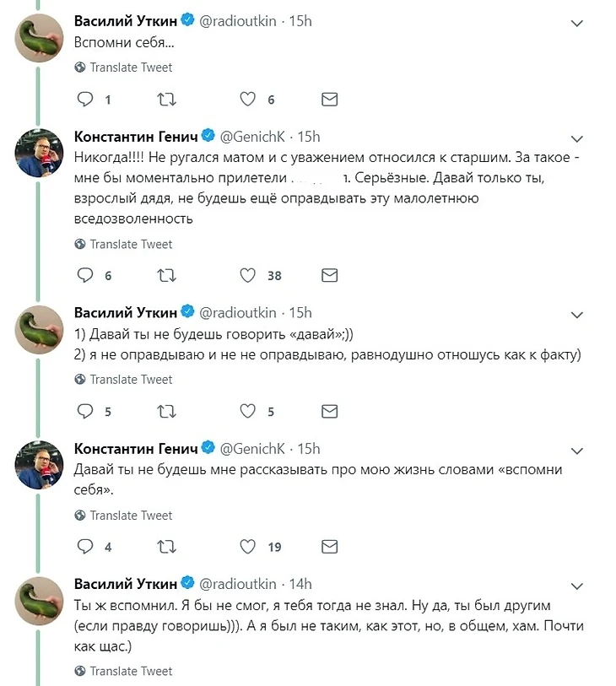Open the @GenichK handle on "Никогда!!!!" tweet
616x686 pixels.
(x=252, y=137)
